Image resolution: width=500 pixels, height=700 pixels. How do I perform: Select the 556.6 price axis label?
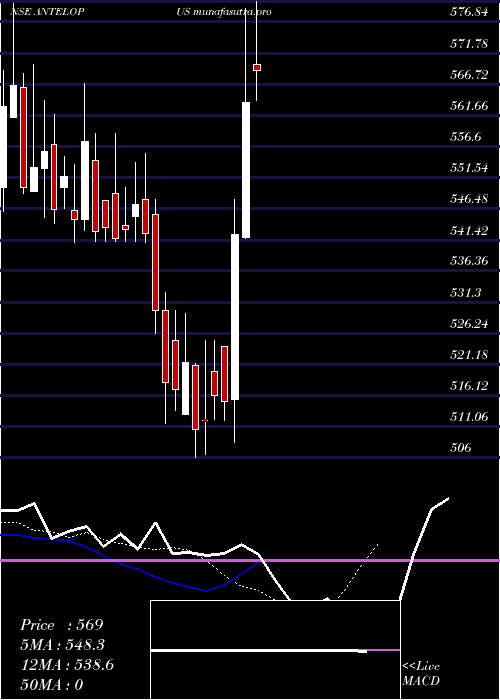[466, 137]
